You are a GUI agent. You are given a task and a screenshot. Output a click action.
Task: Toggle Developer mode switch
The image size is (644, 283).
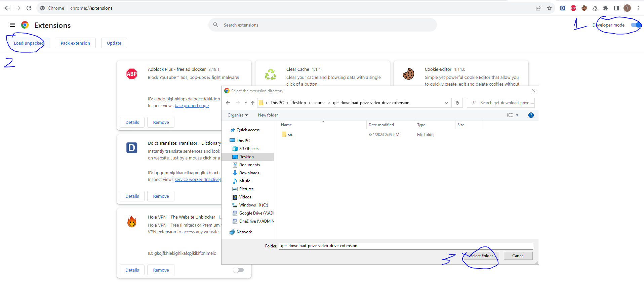click(636, 25)
